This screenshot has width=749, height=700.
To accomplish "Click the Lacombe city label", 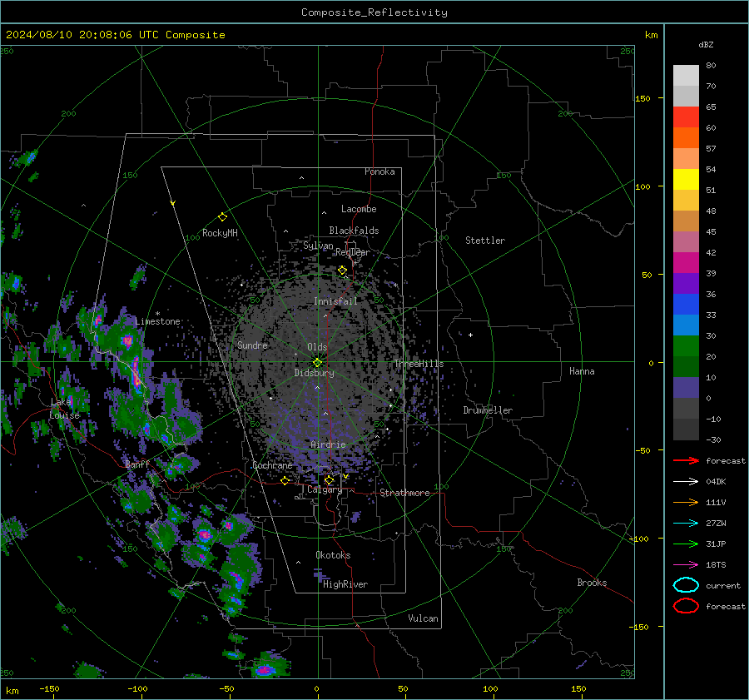I will [x=359, y=209].
